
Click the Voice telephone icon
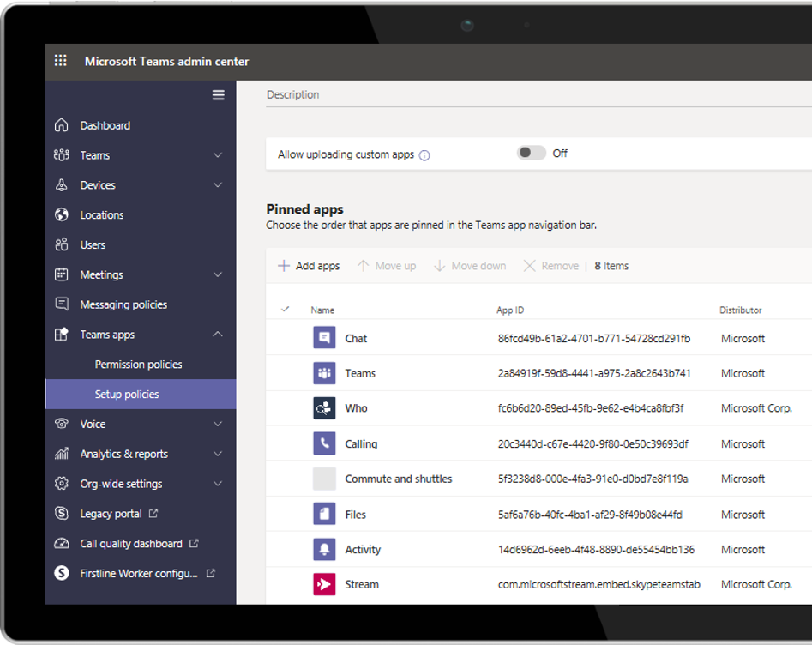(61, 424)
